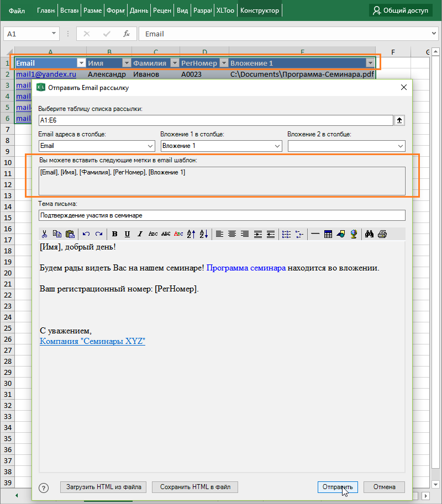Toggle italic formatting in the editor
The width and height of the screenshot is (442, 504).
(139, 234)
